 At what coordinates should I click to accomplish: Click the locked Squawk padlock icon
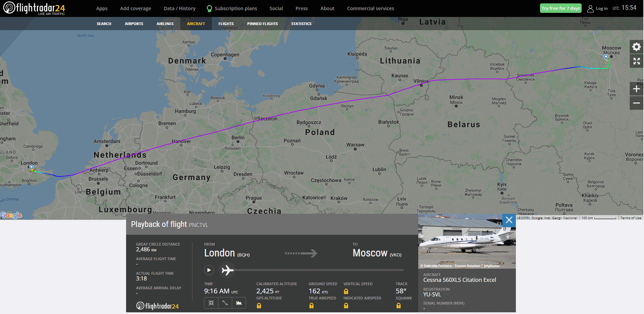pos(399,306)
